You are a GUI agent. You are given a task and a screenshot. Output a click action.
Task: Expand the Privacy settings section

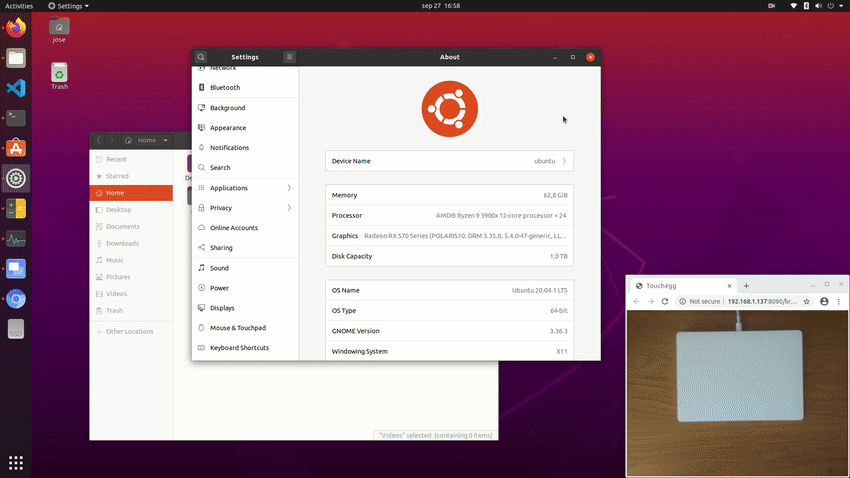pos(245,208)
